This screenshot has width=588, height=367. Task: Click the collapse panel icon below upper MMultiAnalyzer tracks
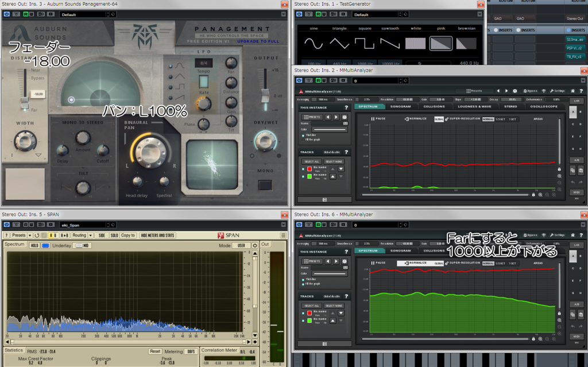point(325,200)
